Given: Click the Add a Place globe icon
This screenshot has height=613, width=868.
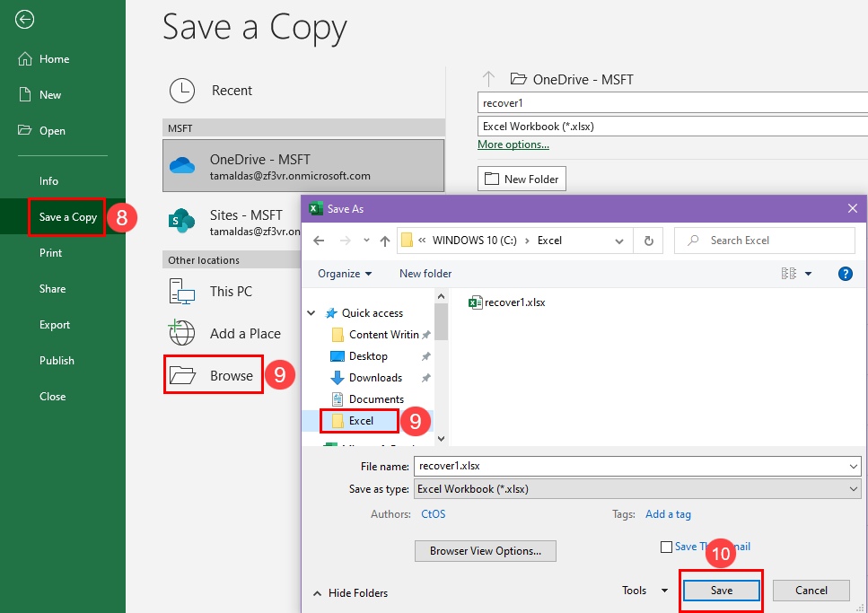Looking at the screenshot, I should tap(182, 333).
